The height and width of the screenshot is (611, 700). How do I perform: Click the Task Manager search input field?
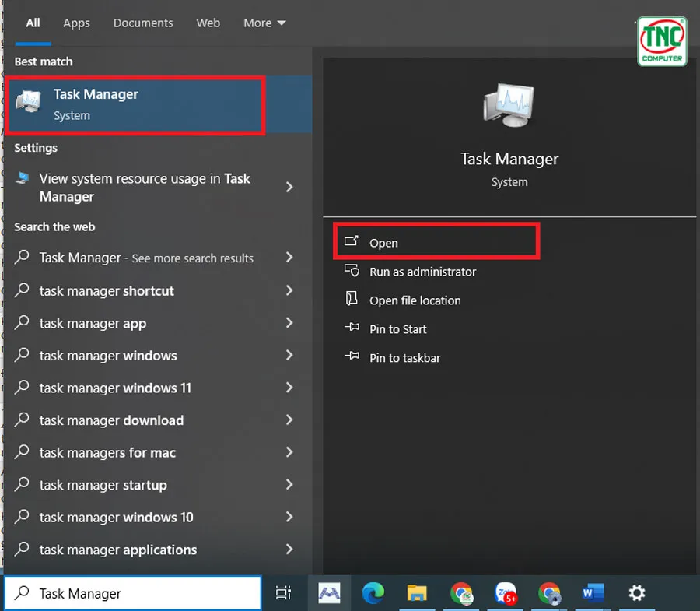[x=132, y=593]
